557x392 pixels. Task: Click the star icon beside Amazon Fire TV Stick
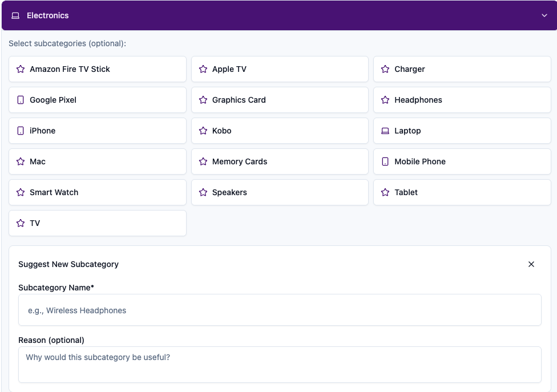[x=21, y=69]
